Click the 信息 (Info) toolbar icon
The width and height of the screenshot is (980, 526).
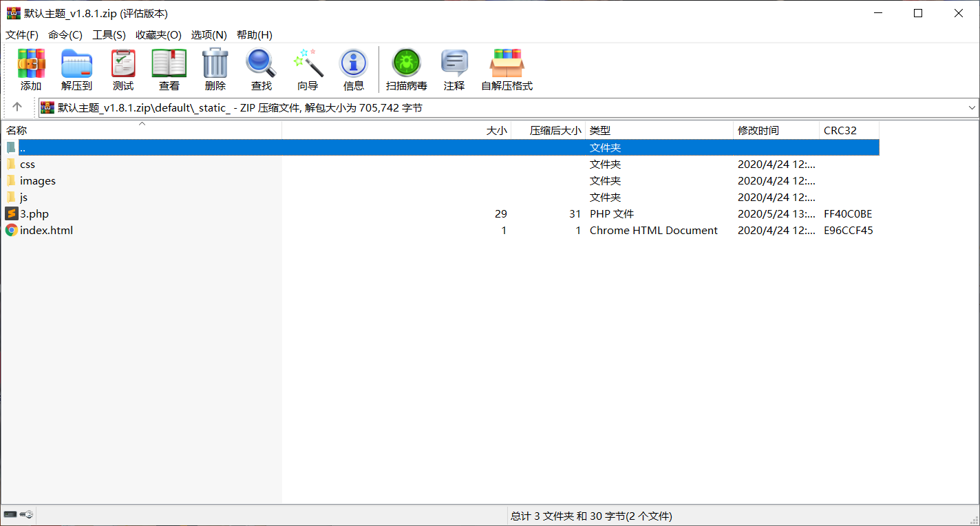click(x=353, y=69)
